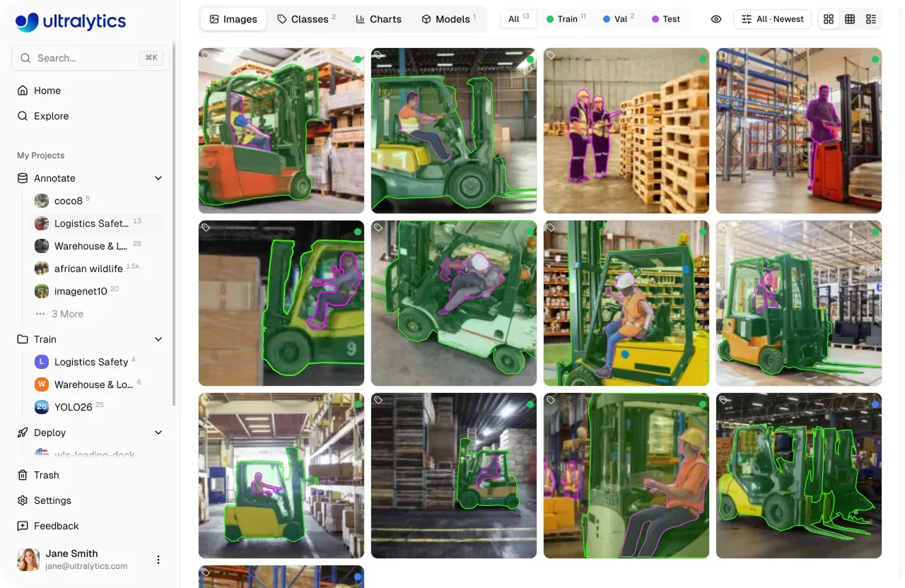Viewport: 905px width, 588px height.
Task: Filter images by Val split
Action: [x=619, y=19]
